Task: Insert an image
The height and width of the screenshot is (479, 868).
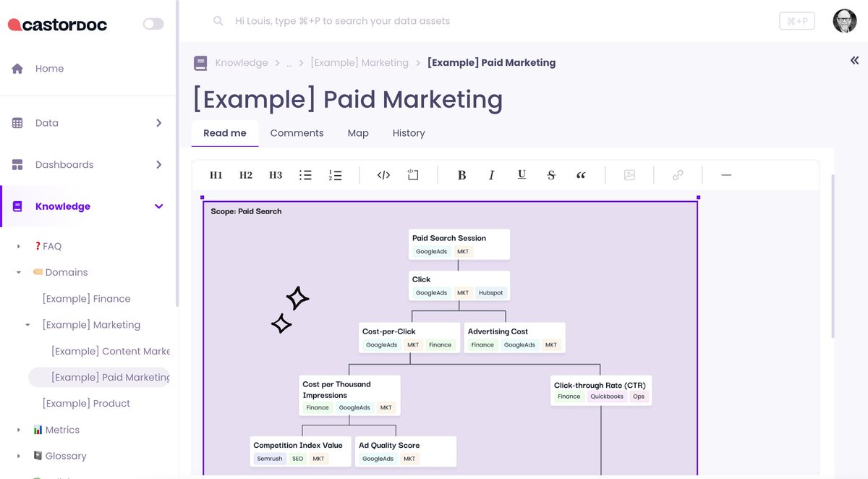Action: click(629, 175)
